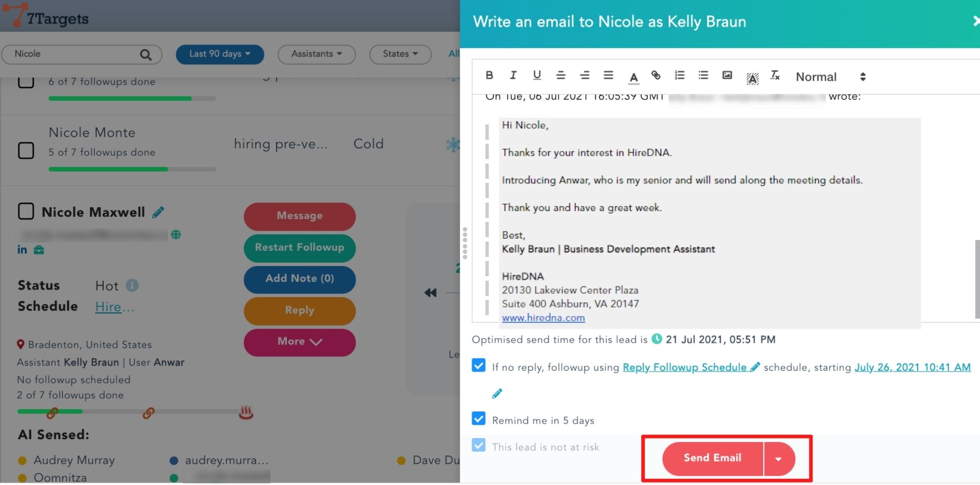Insert a hyperlink using the link icon

656,76
